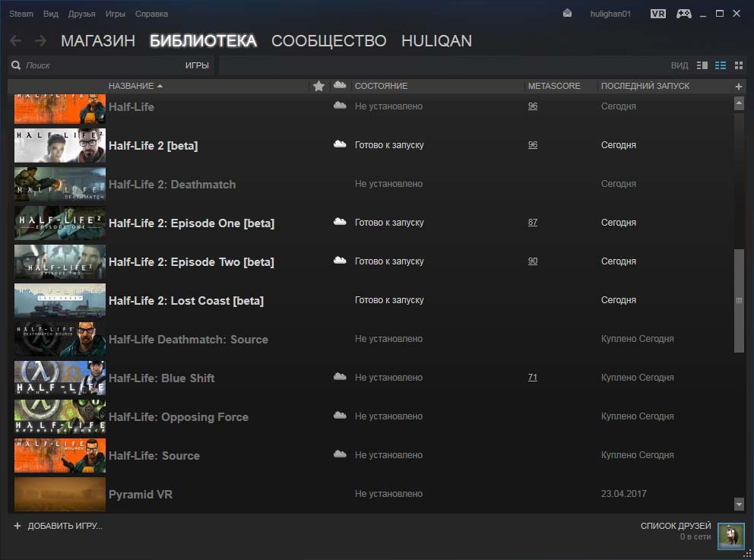Open the inbox envelope notifications icon

point(567,14)
